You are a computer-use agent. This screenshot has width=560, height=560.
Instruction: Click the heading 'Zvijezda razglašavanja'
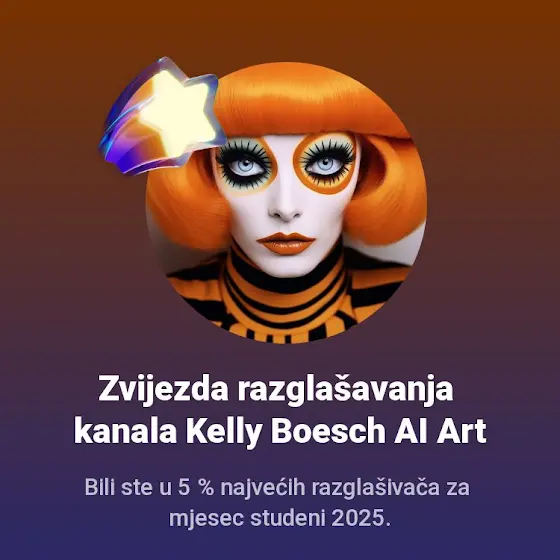(276, 390)
